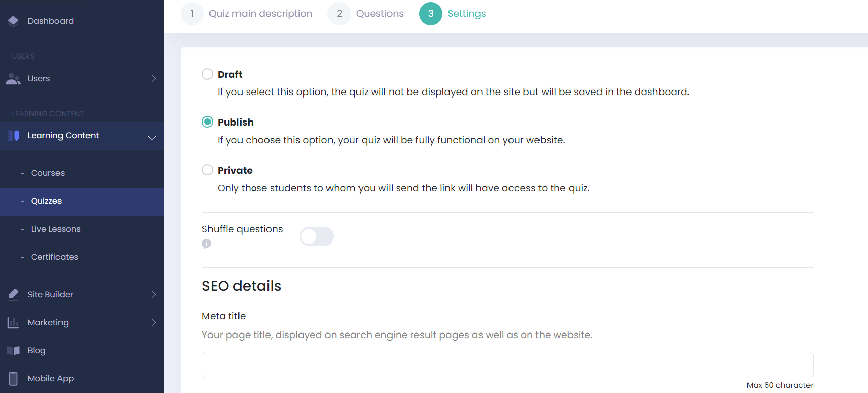The height and width of the screenshot is (393, 868).
Task: Select the Publish radio option
Action: click(x=207, y=122)
